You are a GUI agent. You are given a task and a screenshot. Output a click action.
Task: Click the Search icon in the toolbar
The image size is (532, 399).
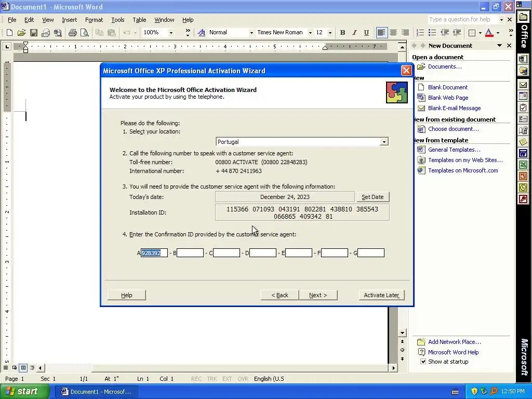click(x=58, y=33)
